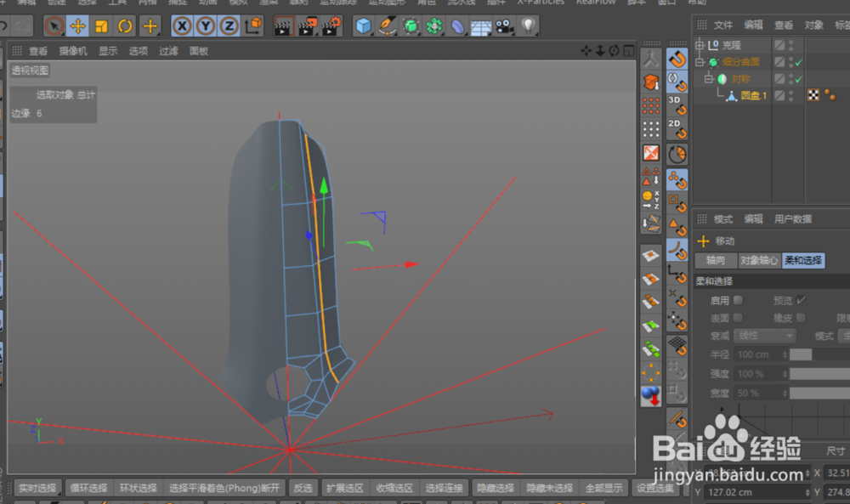Screen dimensions: 850x504
Task: Click the 强度 value stepper arrows
Action: [785, 374]
